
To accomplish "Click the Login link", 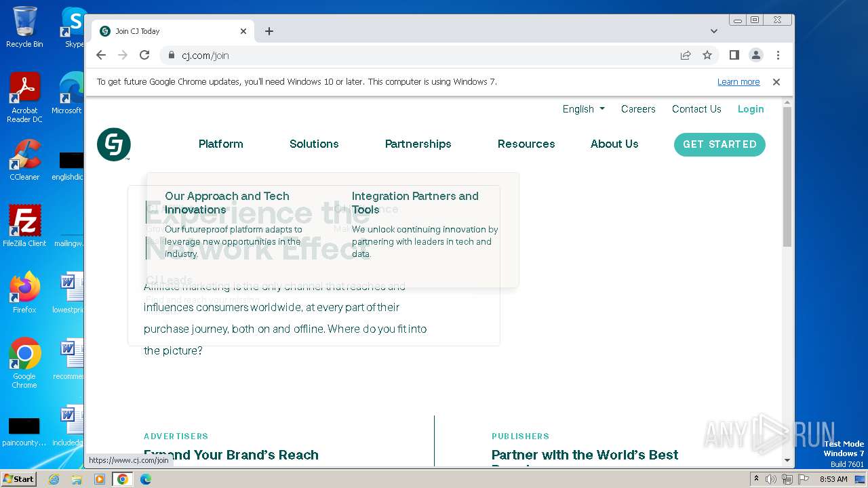I will (x=751, y=109).
